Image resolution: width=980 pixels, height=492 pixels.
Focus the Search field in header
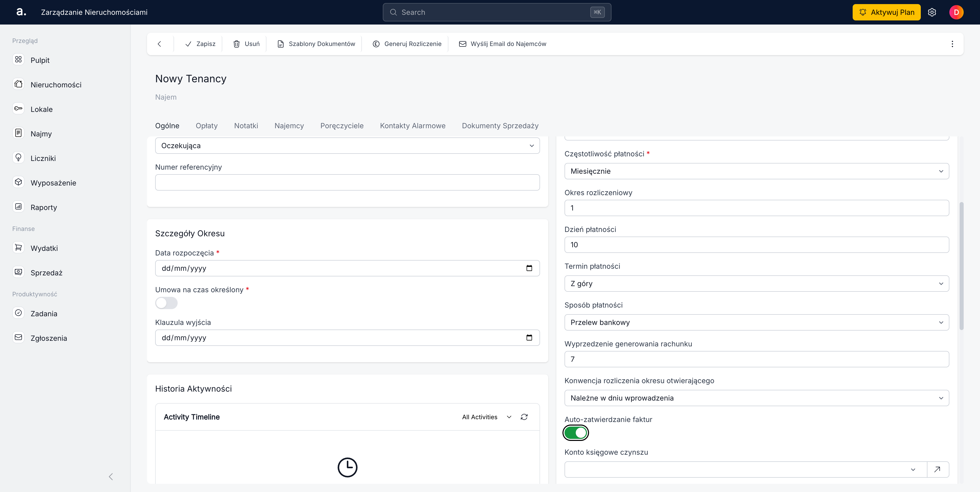click(x=497, y=12)
